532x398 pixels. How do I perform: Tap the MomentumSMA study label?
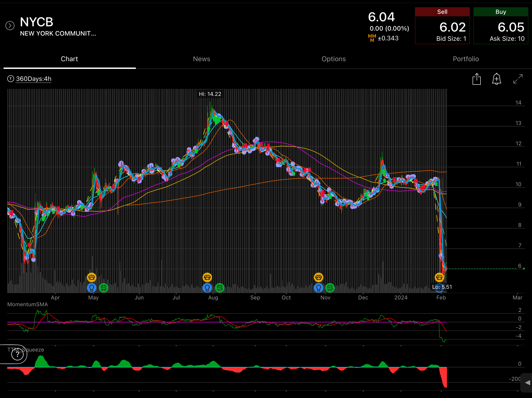click(28, 305)
